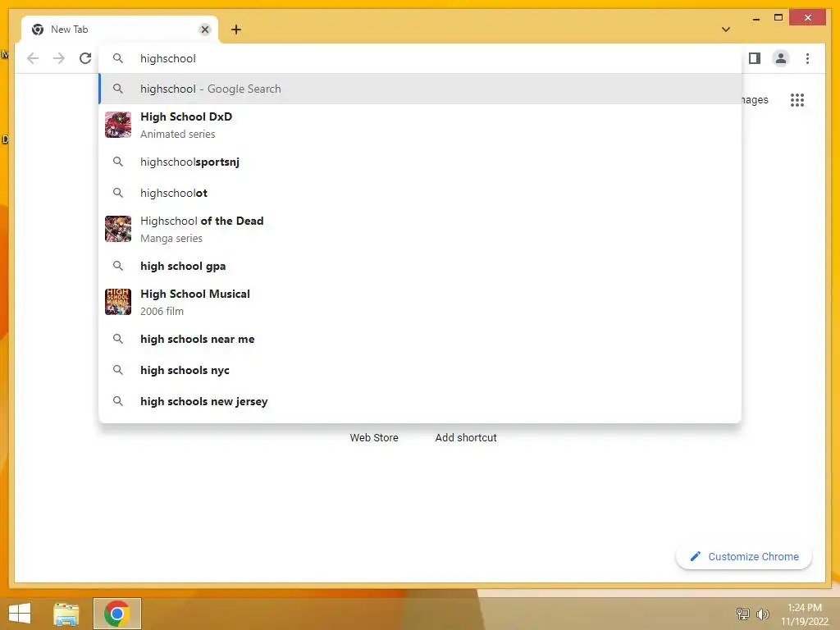Click search icon beside highschoolsportsnj
Screen dimensions: 840x630
click(x=118, y=162)
